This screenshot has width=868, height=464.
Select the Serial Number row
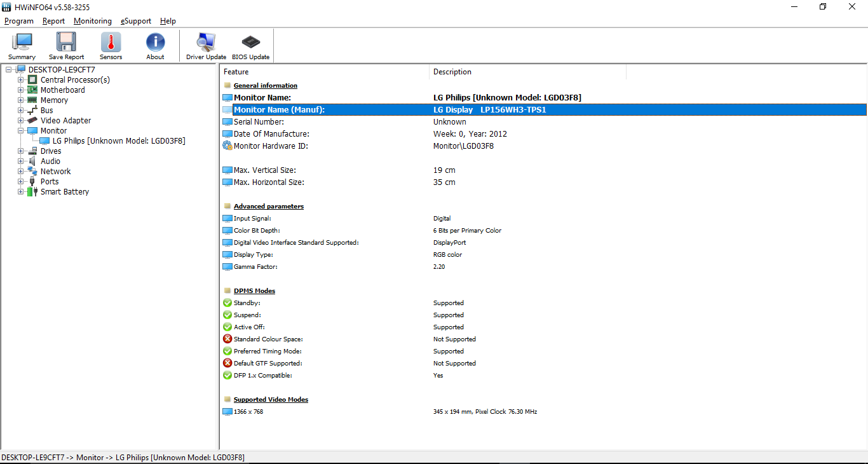coord(544,121)
